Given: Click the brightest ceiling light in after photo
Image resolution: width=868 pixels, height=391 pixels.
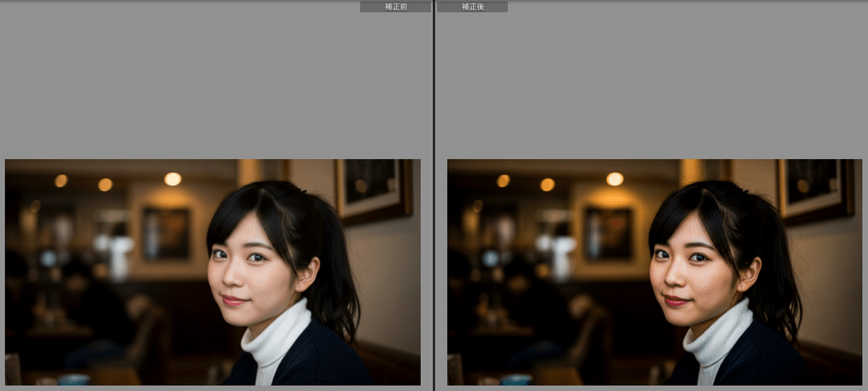Looking at the screenshot, I should click(615, 179).
